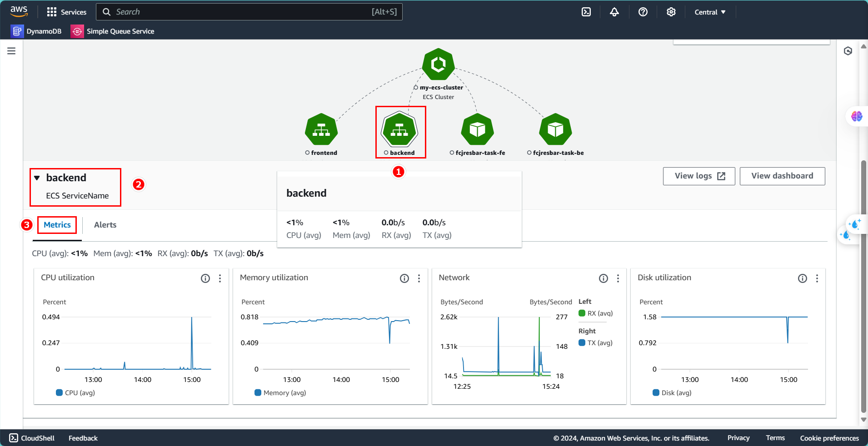Image resolution: width=868 pixels, height=446 pixels.
Task: Click the View dashboard button
Action: pos(782,176)
